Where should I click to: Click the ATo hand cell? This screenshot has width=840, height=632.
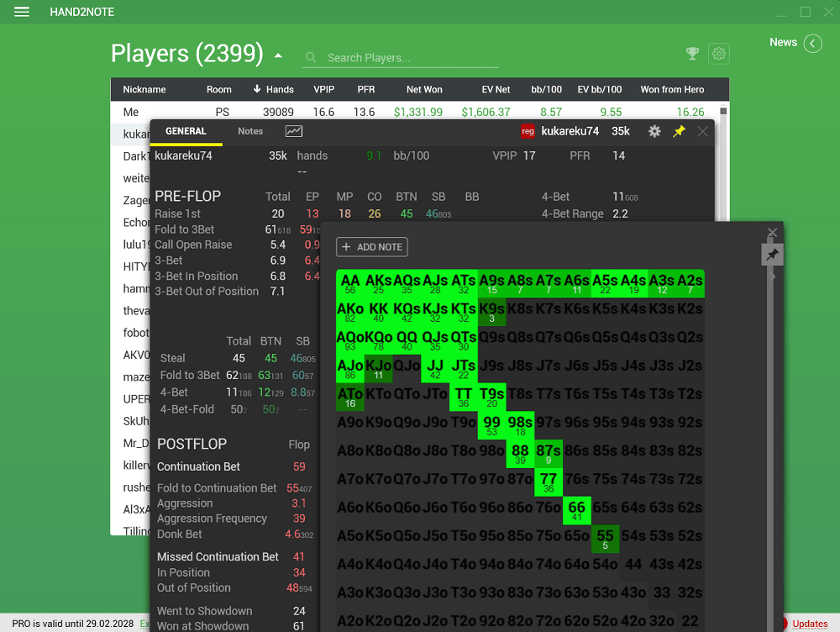tap(350, 397)
